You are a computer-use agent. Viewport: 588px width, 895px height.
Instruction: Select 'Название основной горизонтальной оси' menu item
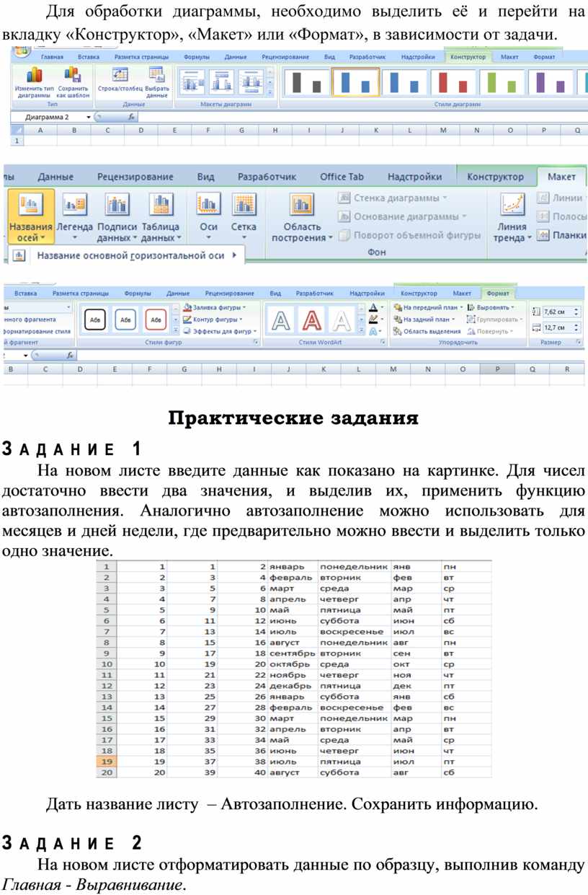130,255
